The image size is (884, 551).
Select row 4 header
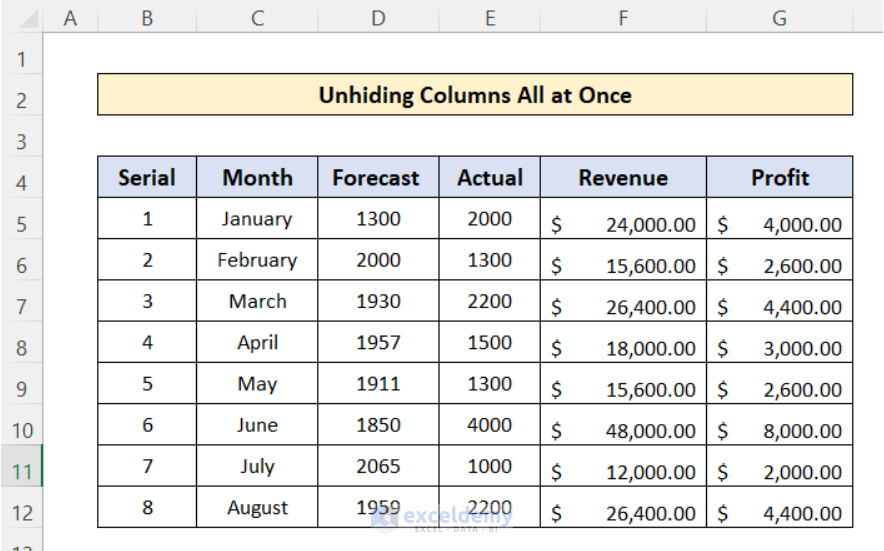22,183
